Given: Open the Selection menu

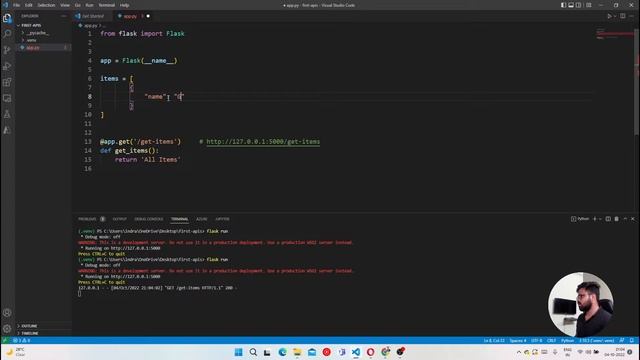Looking at the screenshot, I should tap(46, 5).
